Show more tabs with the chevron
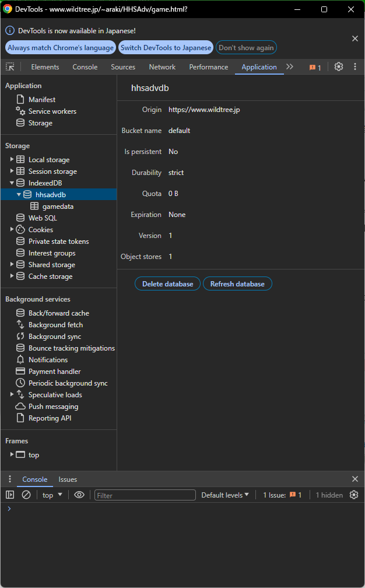The image size is (365, 588). click(x=290, y=67)
